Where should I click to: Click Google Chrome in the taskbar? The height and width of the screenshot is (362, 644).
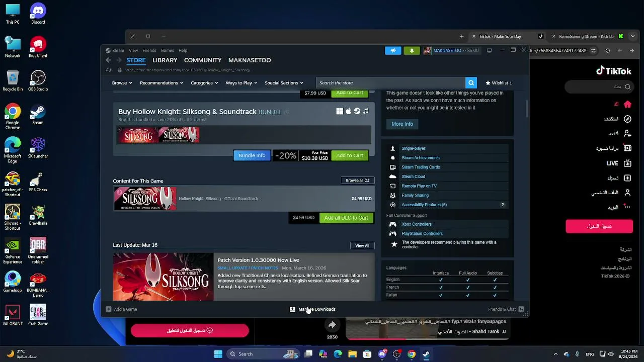pyautogui.click(x=412, y=354)
